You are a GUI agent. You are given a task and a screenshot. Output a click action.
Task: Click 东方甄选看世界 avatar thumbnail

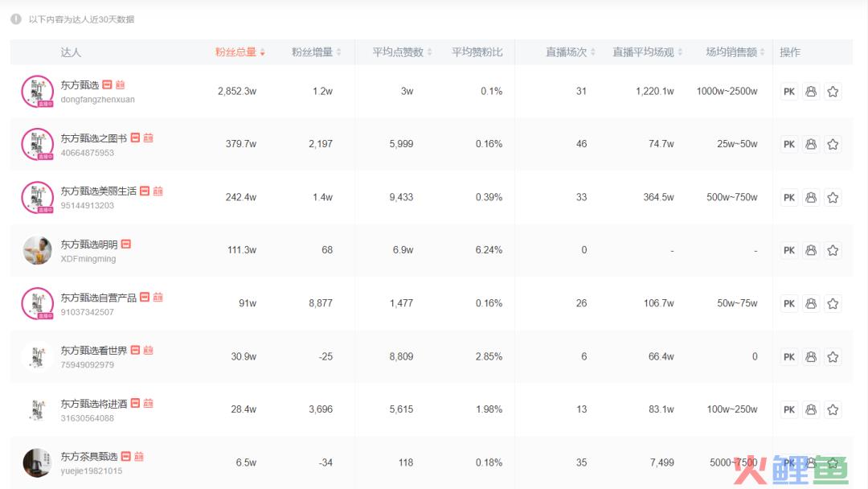(37, 356)
